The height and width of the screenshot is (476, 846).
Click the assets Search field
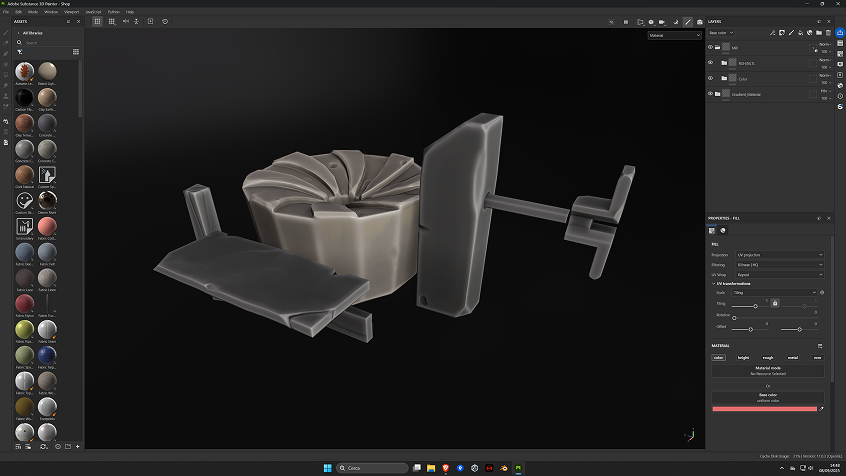pos(48,43)
